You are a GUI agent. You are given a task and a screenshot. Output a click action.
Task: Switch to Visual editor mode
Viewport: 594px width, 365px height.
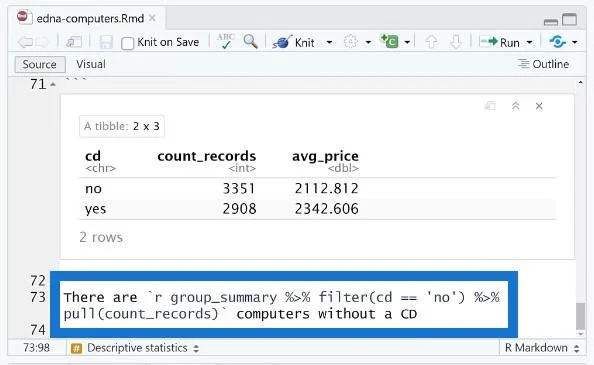[x=91, y=64]
